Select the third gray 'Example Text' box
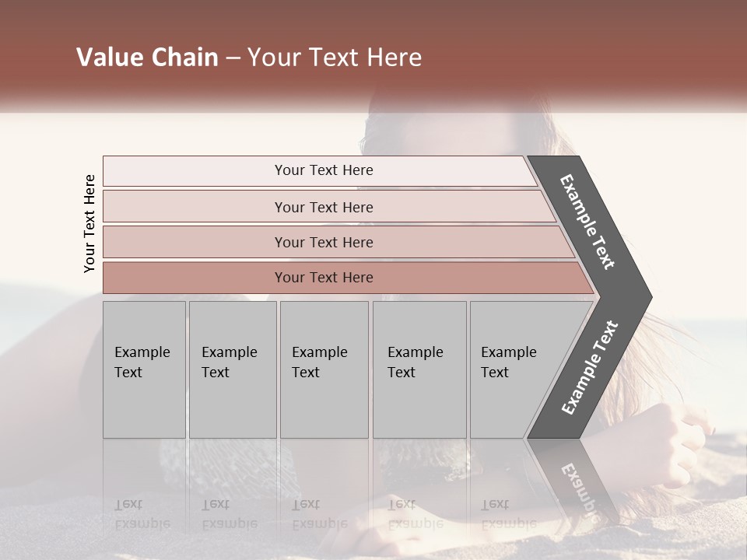The width and height of the screenshot is (747, 560). click(x=324, y=369)
